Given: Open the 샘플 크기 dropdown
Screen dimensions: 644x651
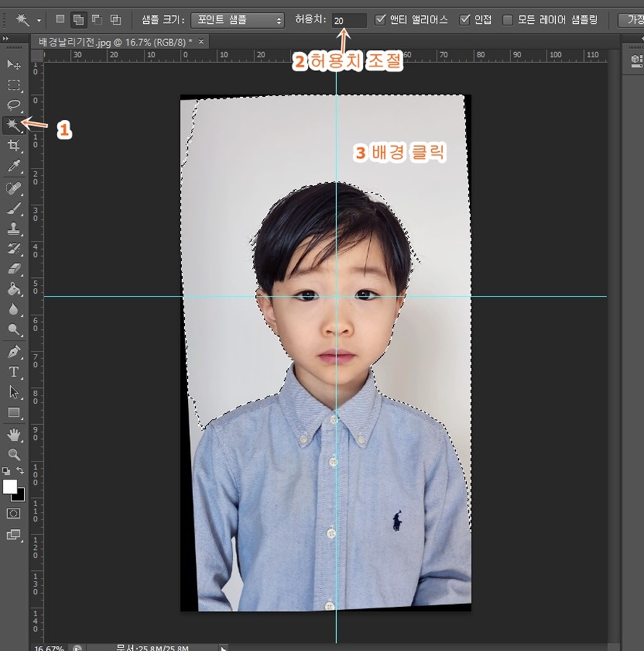Looking at the screenshot, I should coord(237,20).
